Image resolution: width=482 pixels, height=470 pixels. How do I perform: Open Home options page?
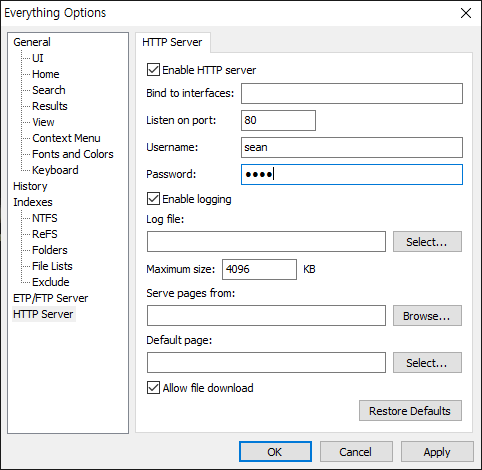(x=46, y=74)
